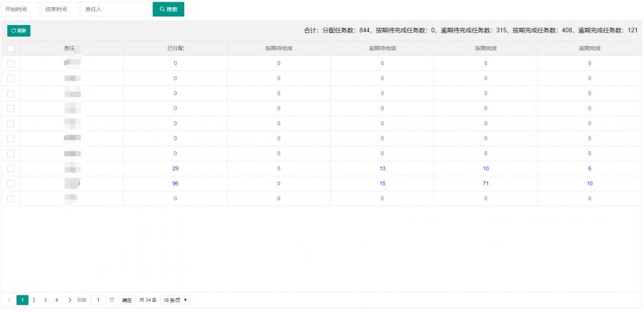Click the page number jump input box
The width and height of the screenshot is (644, 312).
pos(98,300)
